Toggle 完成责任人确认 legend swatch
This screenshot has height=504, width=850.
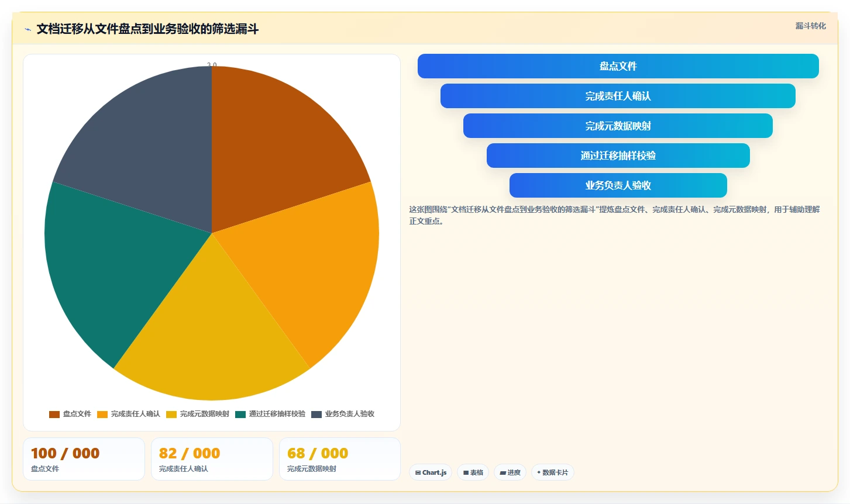(x=102, y=414)
